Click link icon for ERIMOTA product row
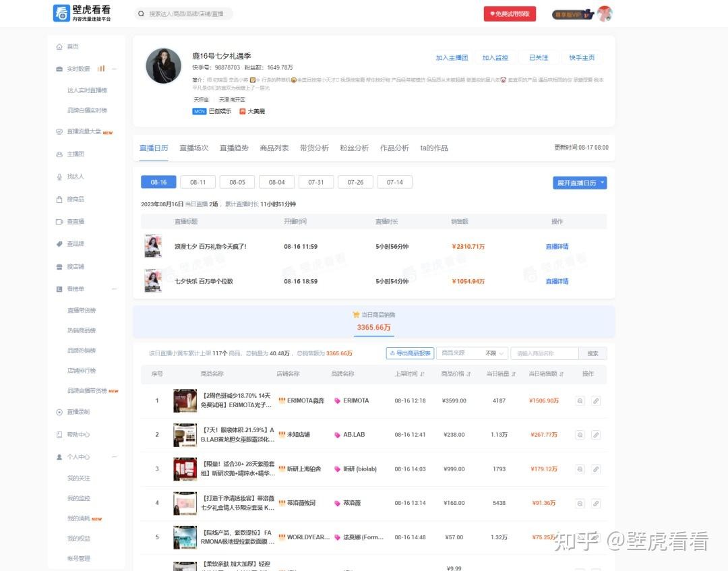The height and width of the screenshot is (571, 728). (596, 400)
